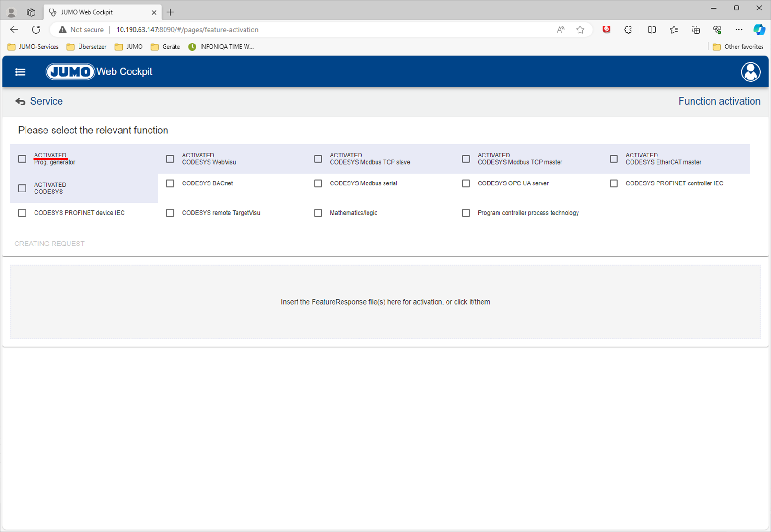
Task: Click the FeatureResponse file drop area
Action: (x=385, y=302)
